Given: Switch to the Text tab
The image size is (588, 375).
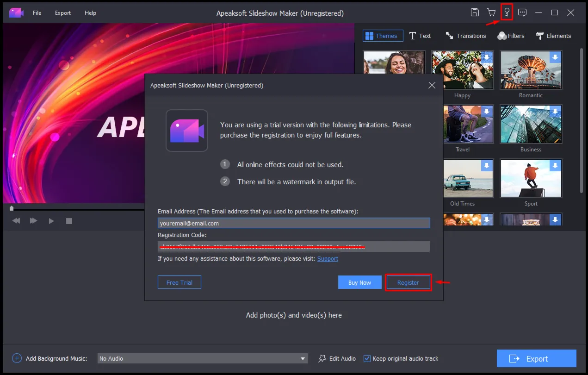Looking at the screenshot, I should tap(420, 36).
